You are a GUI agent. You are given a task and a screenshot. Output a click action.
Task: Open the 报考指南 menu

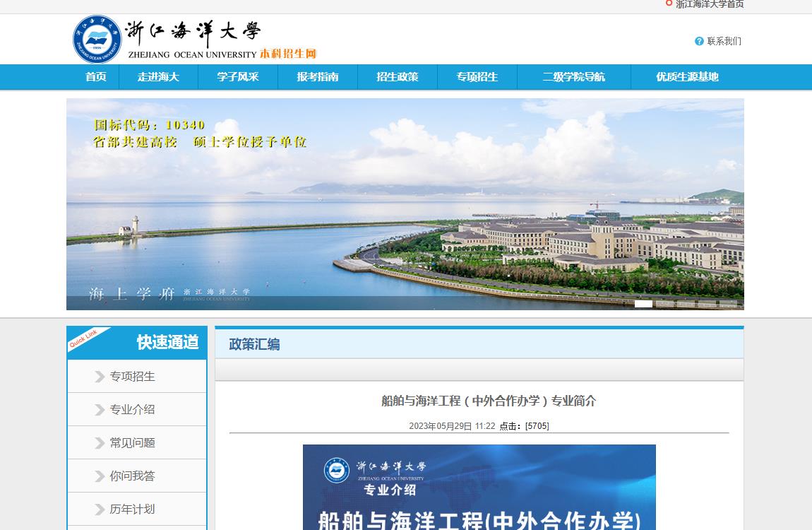coord(318,77)
